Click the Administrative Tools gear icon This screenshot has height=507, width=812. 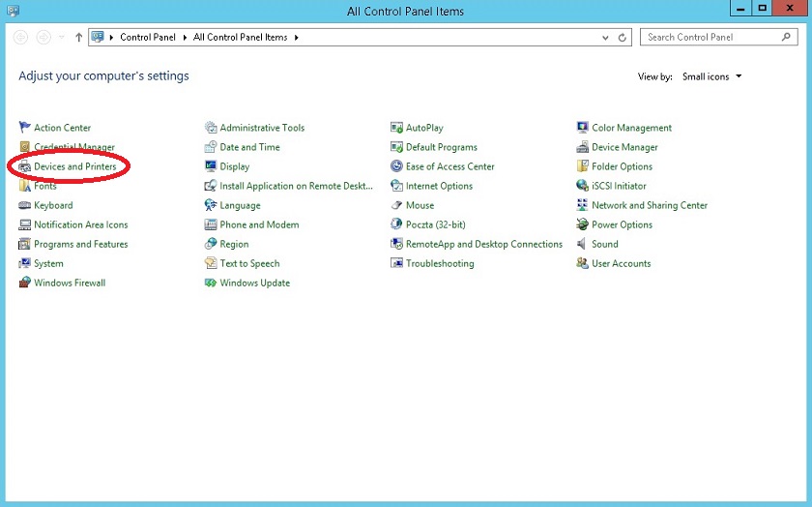(211, 127)
